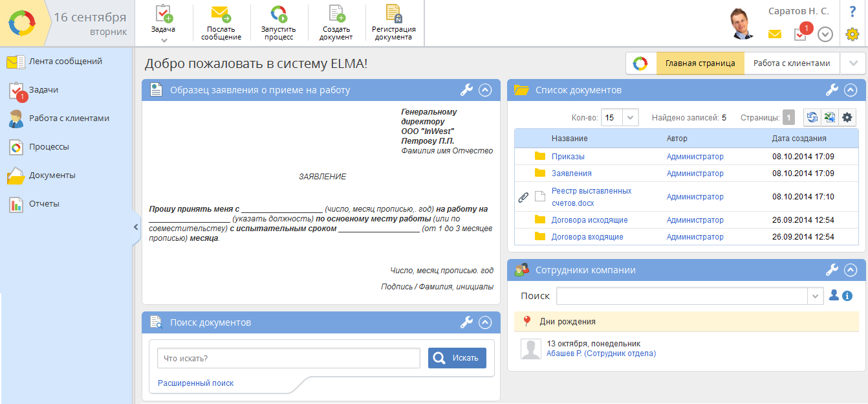Open Процессы in the left menu
This screenshot has height=404, width=868.
[49, 147]
